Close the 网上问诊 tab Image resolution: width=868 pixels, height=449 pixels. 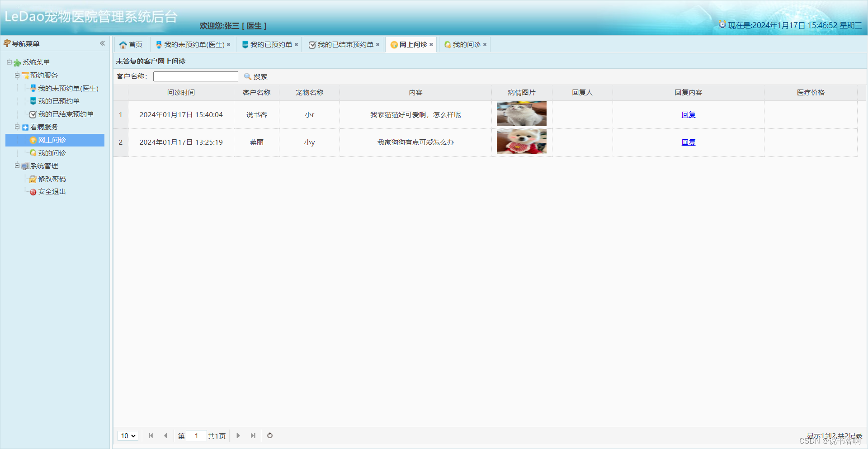(431, 44)
